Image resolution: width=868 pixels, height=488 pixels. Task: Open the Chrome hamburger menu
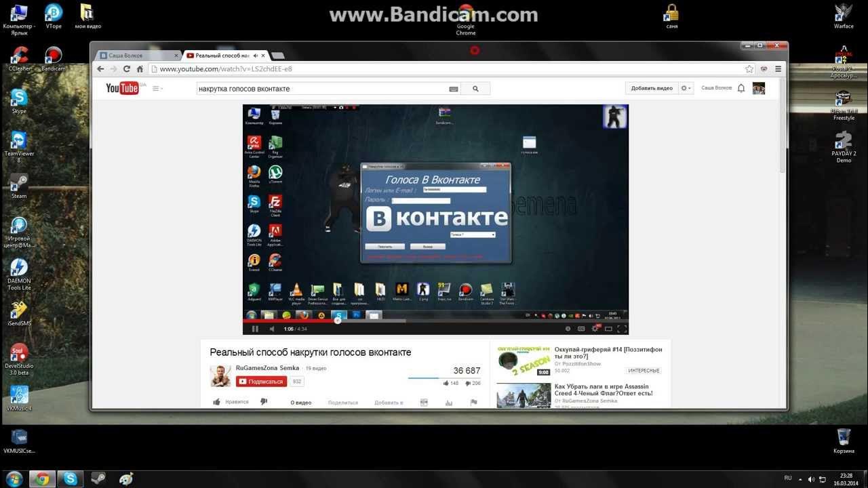pyautogui.click(x=778, y=69)
